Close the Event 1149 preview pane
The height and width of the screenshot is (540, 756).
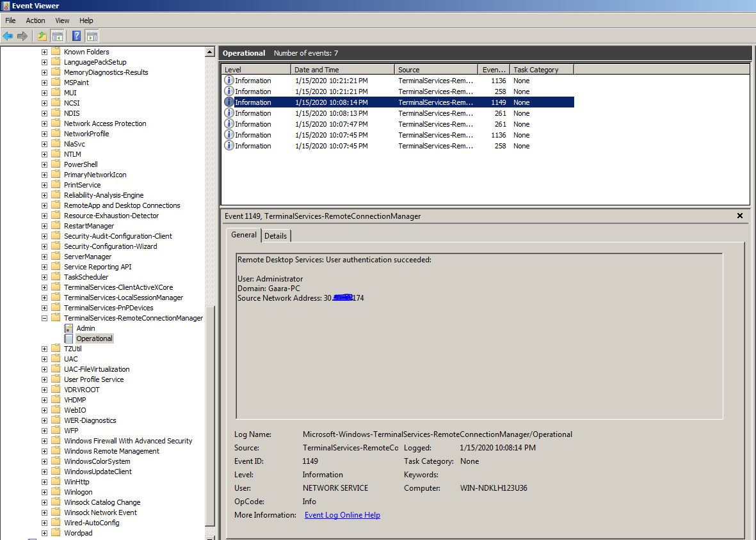(740, 216)
